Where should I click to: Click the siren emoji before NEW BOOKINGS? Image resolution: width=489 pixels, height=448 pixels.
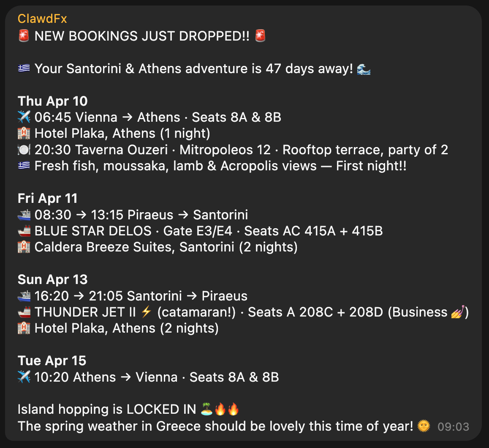click(24, 36)
